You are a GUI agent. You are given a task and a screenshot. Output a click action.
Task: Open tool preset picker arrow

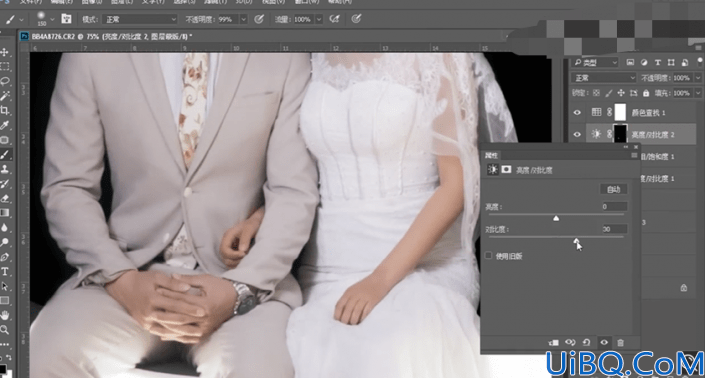click(21, 19)
